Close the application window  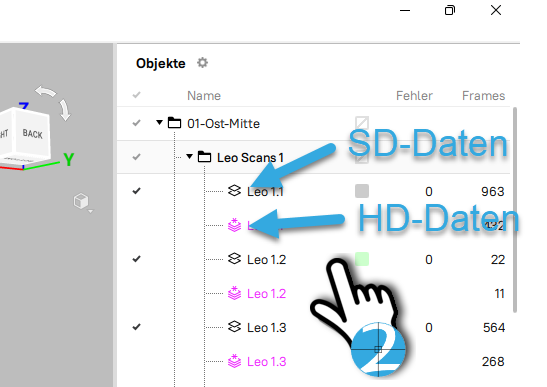[x=496, y=10]
